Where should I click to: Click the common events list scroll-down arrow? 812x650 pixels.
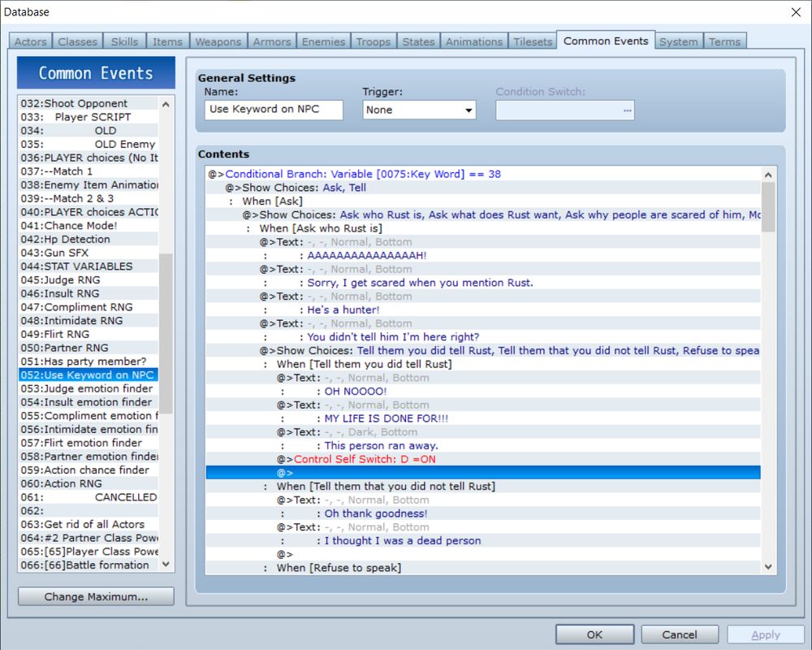tap(166, 564)
